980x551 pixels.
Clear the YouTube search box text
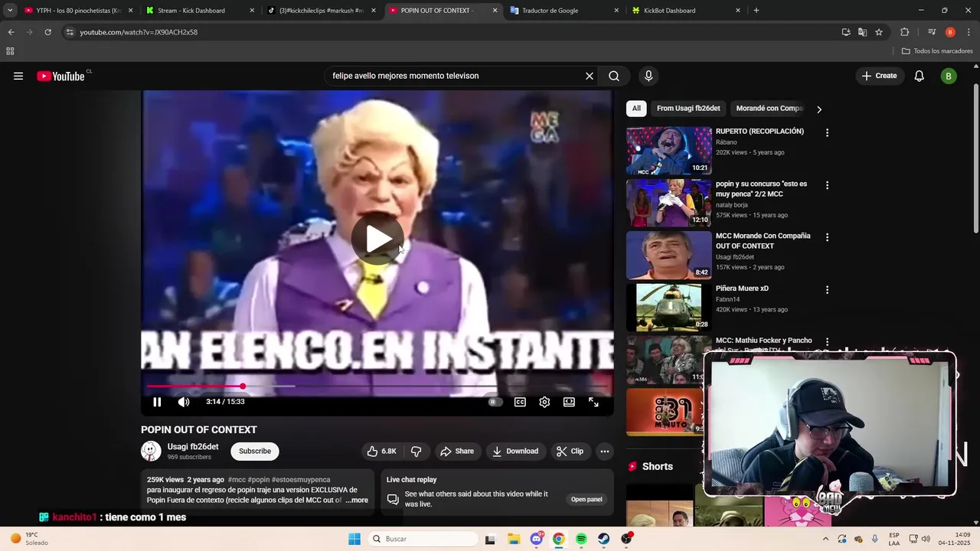[590, 76]
